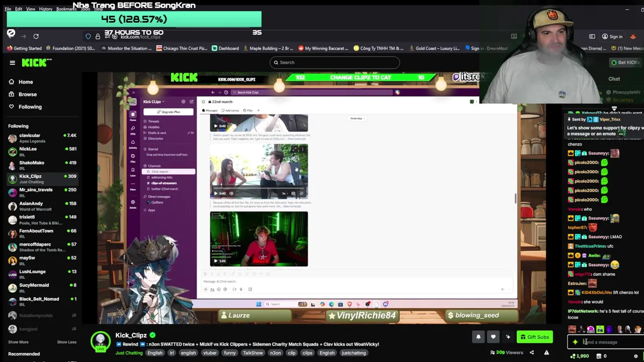The image size is (644, 362).
Task: Play the 0:40 beach video clip
Action: (216, 193)
